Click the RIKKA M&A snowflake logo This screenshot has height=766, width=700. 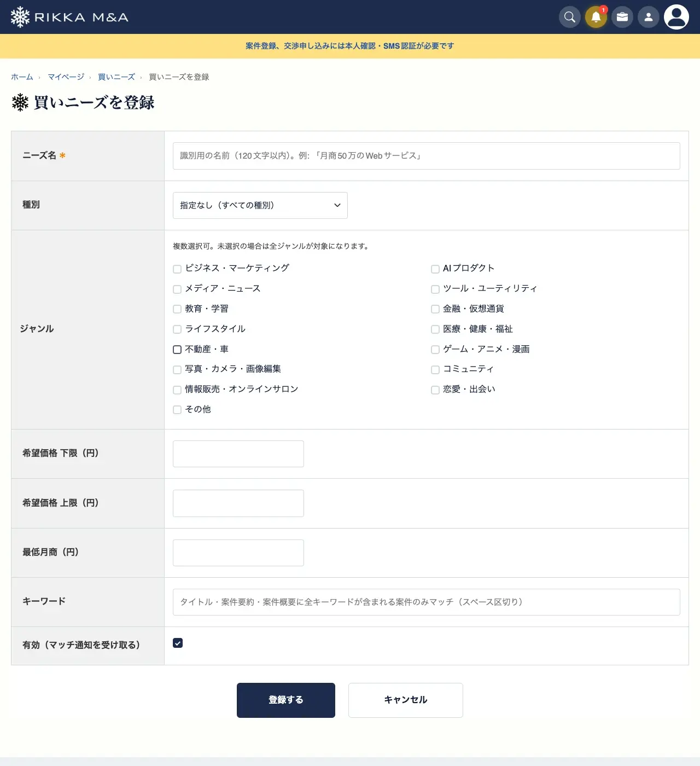pyautogui.click(x=69, y=17)
